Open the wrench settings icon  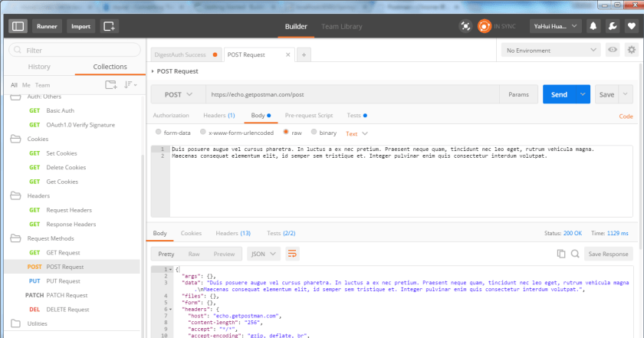[612, 26]
